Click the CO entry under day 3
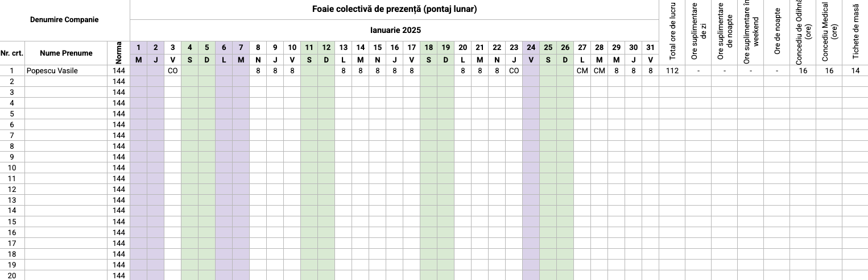This screenshot has width=868, height=280. pos(172,71)
